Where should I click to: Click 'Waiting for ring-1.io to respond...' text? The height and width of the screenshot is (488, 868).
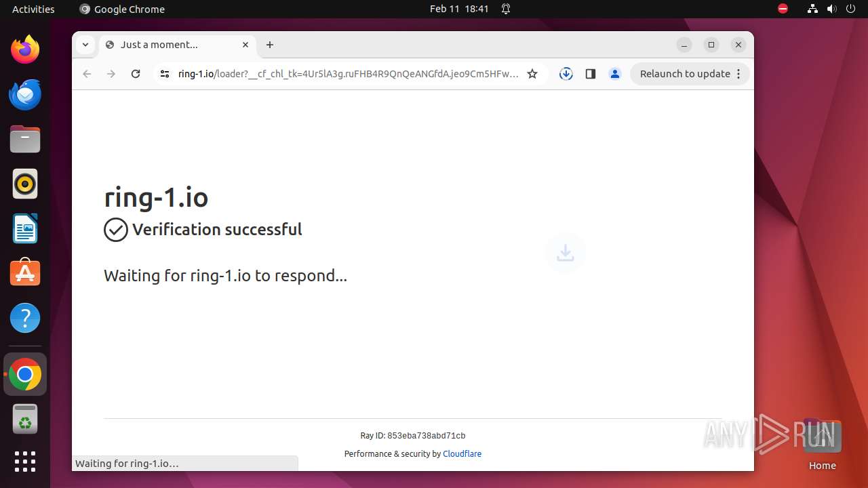(x=225, y=276)
